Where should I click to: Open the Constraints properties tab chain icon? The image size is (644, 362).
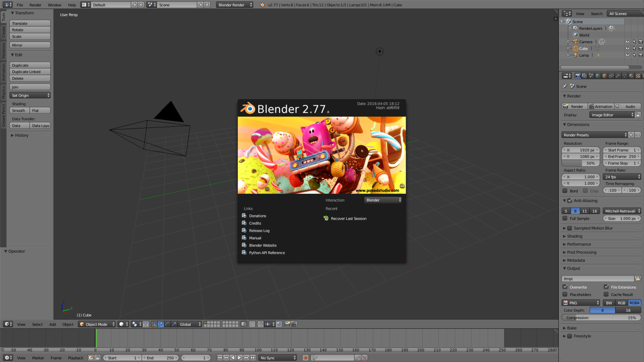(611, 76)
